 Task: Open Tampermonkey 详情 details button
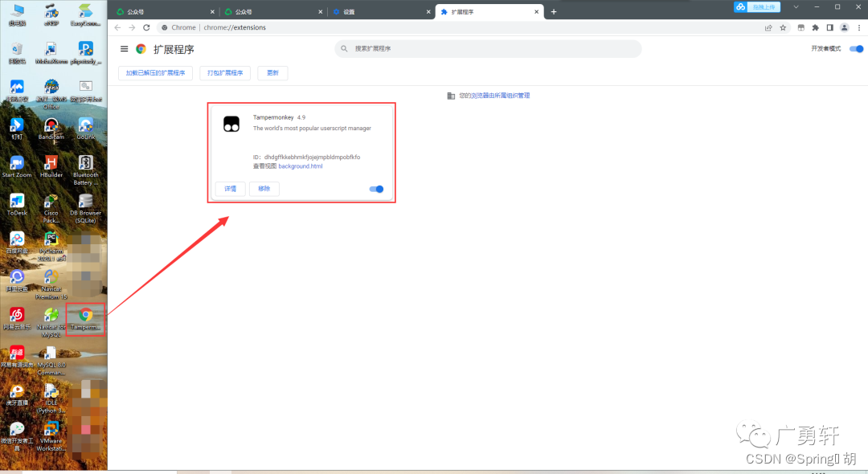[x=231, y=189]
